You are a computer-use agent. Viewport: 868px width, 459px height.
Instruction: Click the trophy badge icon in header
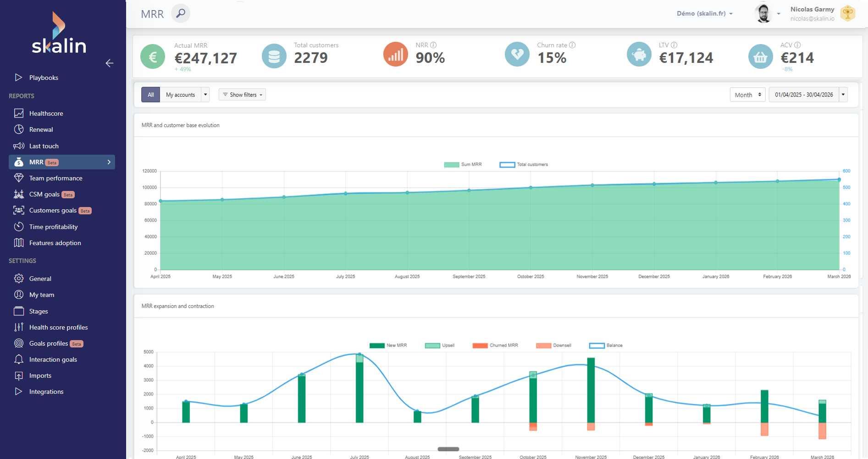[x=848, y=13]
